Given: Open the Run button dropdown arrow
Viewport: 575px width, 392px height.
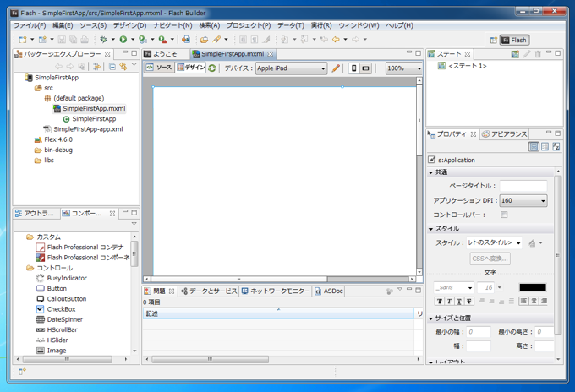Looking at the screenshot, I should pos(133,39).
